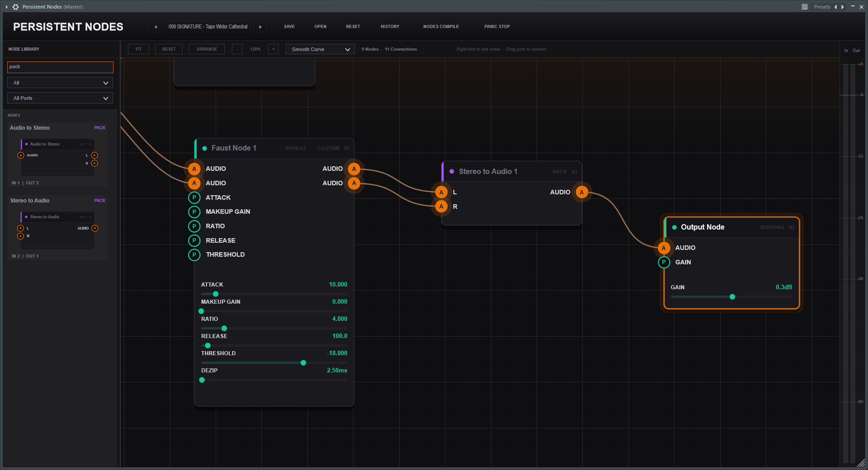
Task: Click the MAKEUP GAIN parameter port
Action: click(x=194, y=211)
